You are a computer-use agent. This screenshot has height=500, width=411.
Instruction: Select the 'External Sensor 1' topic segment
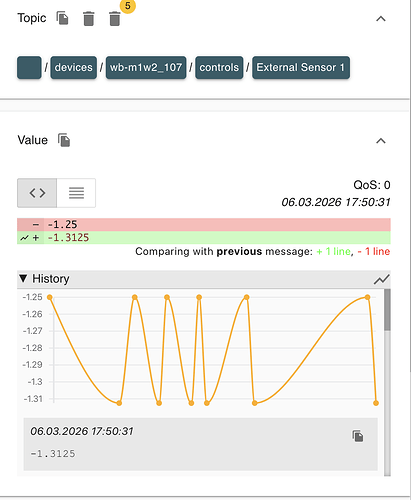tap(301, 68)
